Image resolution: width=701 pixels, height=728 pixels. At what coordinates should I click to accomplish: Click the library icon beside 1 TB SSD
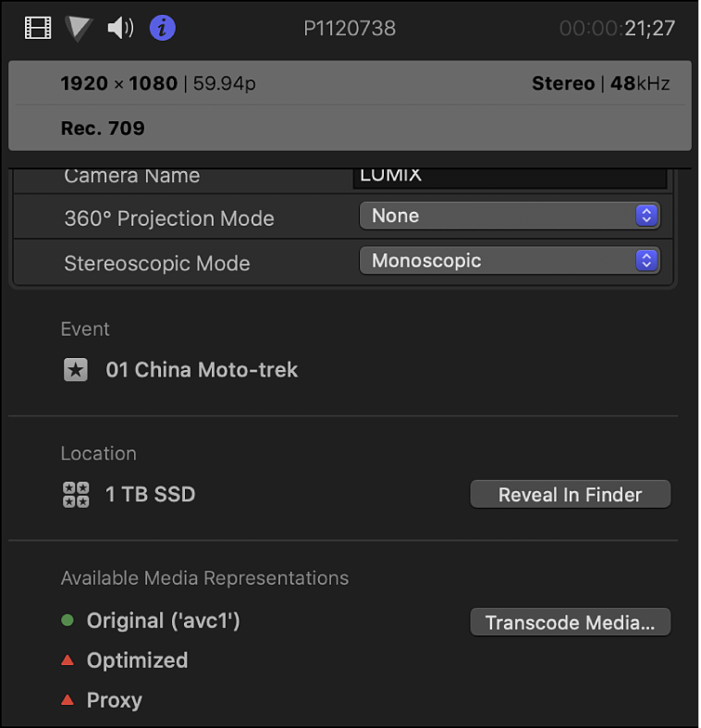pos(75,494)
